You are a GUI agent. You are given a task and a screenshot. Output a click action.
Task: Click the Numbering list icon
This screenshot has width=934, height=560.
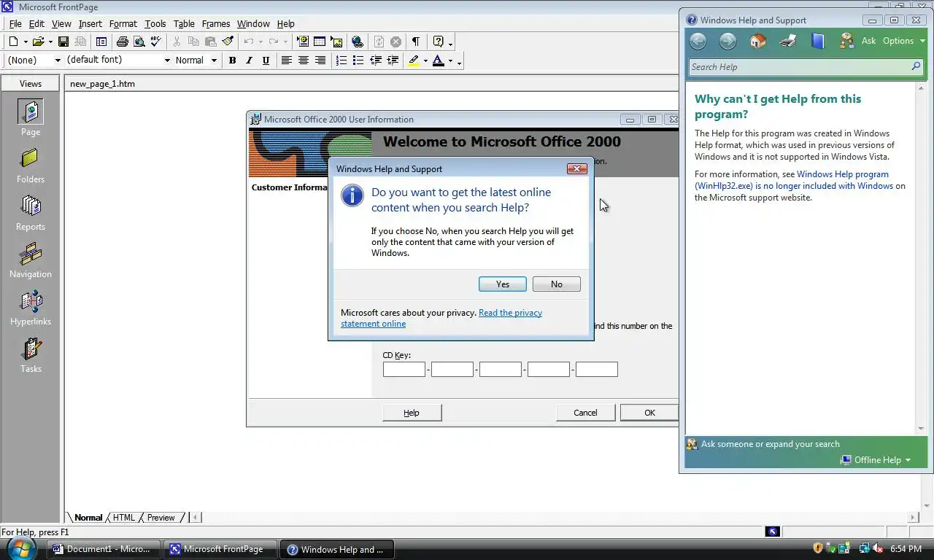pos(341,61)
